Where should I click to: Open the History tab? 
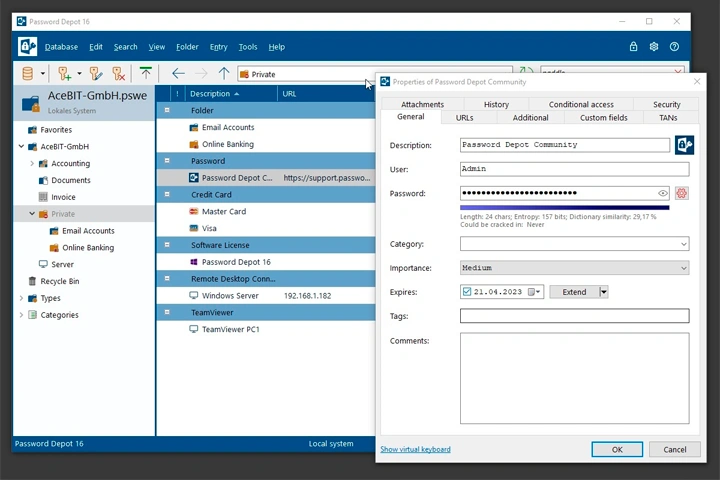click(x=496, y=104)
